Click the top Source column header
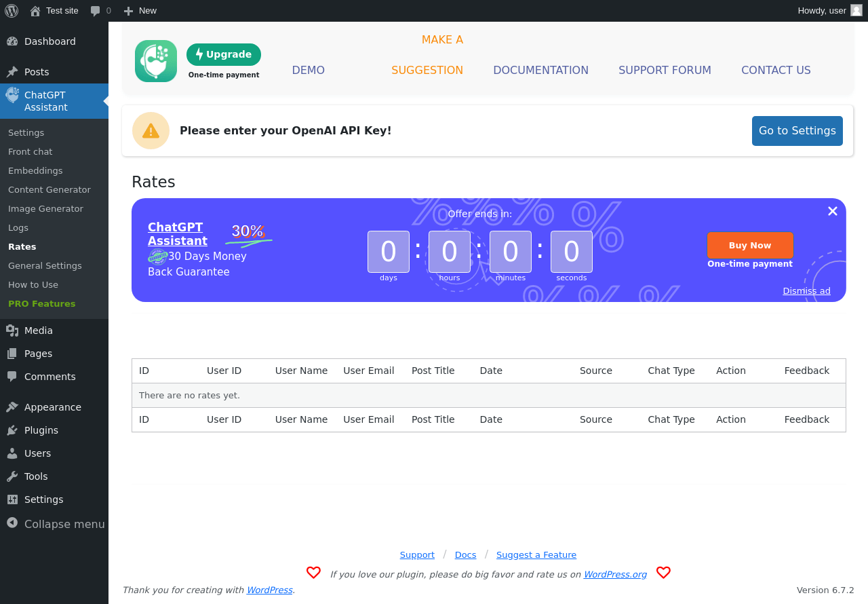 596,371
